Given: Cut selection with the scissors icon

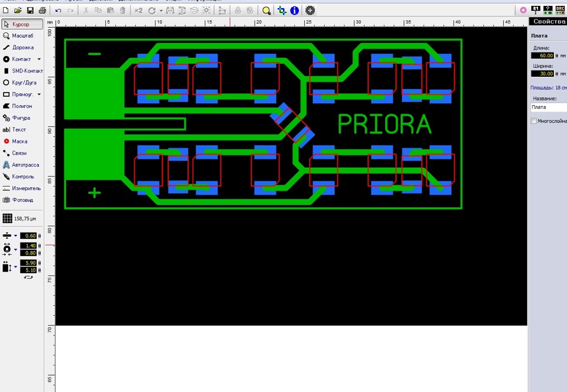Looking at the screenshot, I should tap(86, 11).
